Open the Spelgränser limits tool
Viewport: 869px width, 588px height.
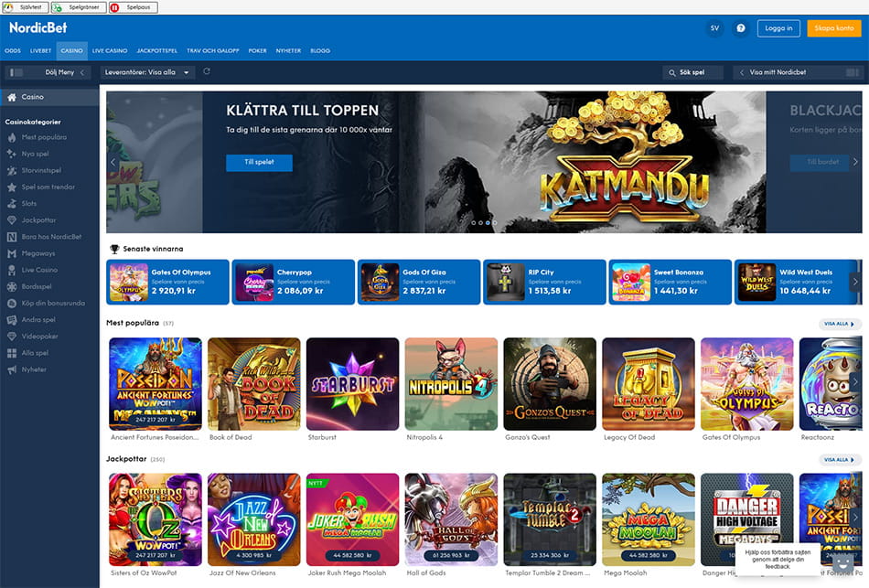pos(79,7)
